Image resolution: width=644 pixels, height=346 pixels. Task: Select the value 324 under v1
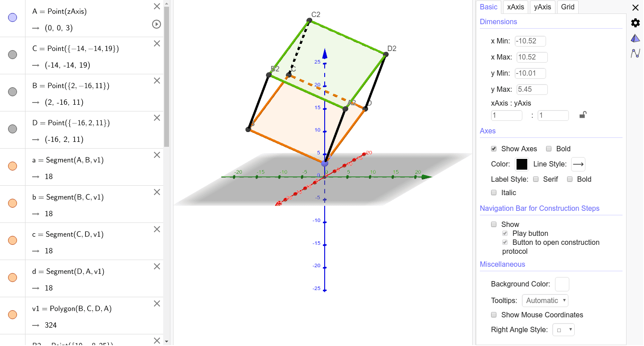(x=51, y=325)
